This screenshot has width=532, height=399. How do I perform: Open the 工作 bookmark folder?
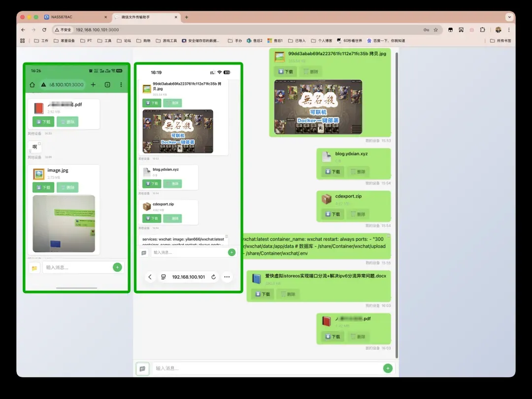(41, 41)
